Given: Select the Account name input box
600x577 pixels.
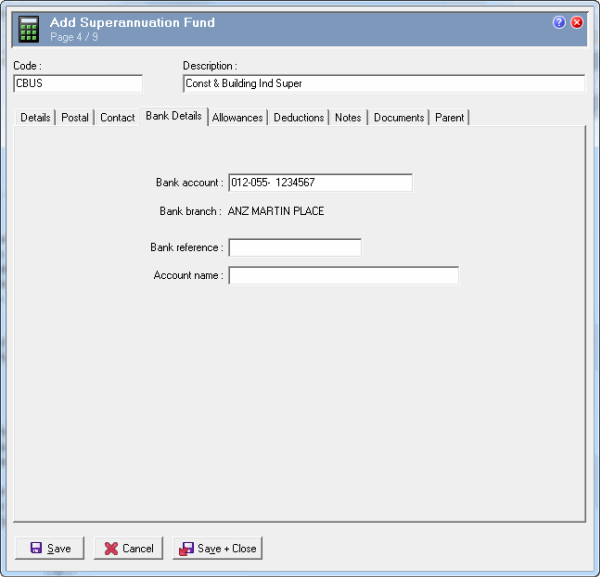Looking at the screenshot, I should pos(343,276).
